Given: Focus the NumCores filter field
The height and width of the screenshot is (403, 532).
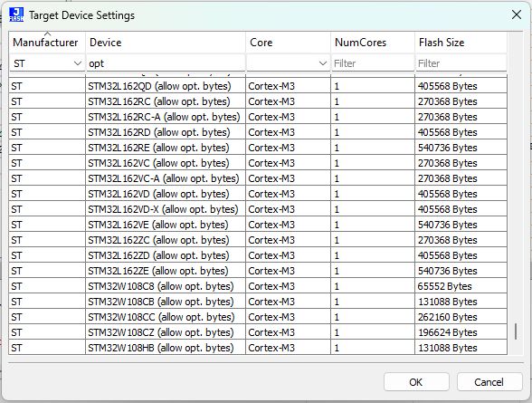Looking at the screenshot, I should click(x=373, y=63).
